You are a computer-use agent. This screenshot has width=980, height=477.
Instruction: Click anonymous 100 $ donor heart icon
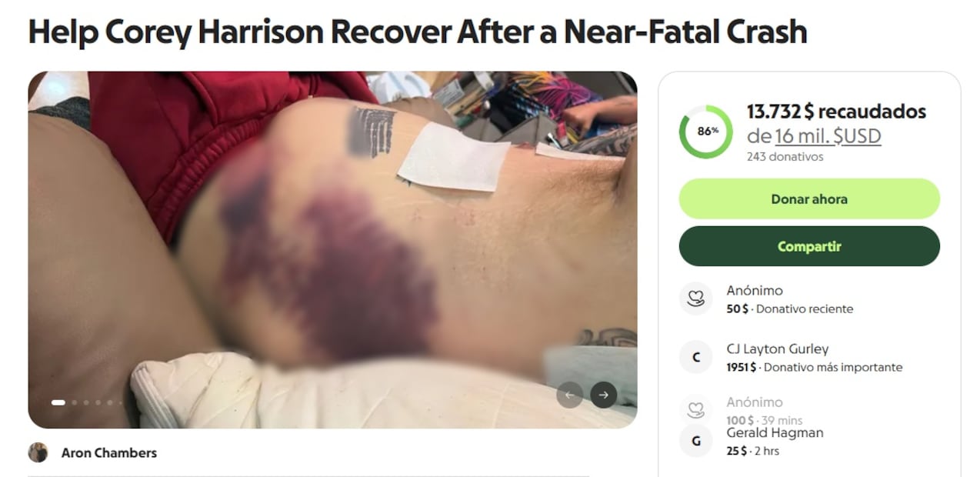(696, 410)
